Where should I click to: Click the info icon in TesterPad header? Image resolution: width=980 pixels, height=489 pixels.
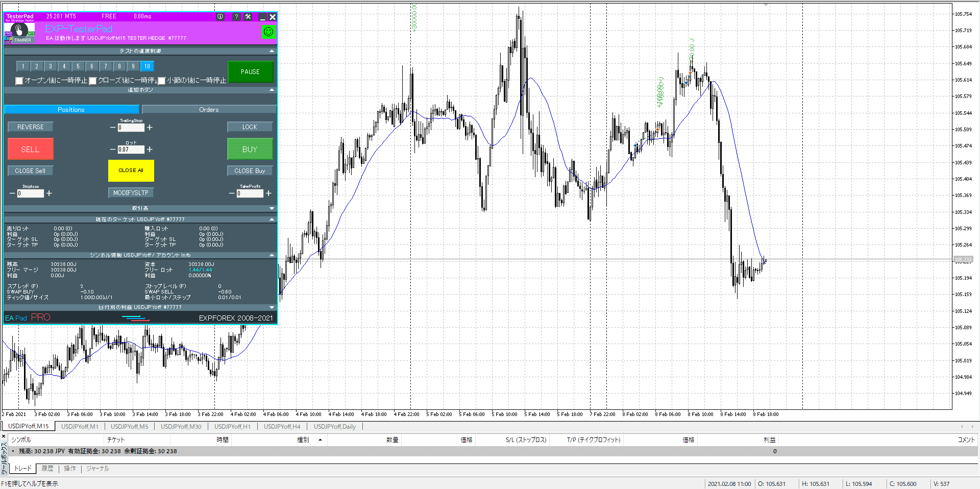point(220,17)
